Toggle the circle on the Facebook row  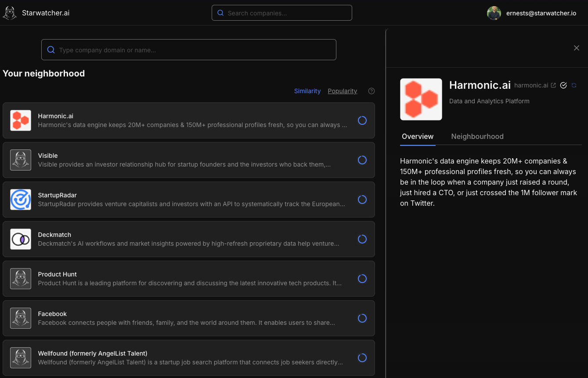[362, 318]
